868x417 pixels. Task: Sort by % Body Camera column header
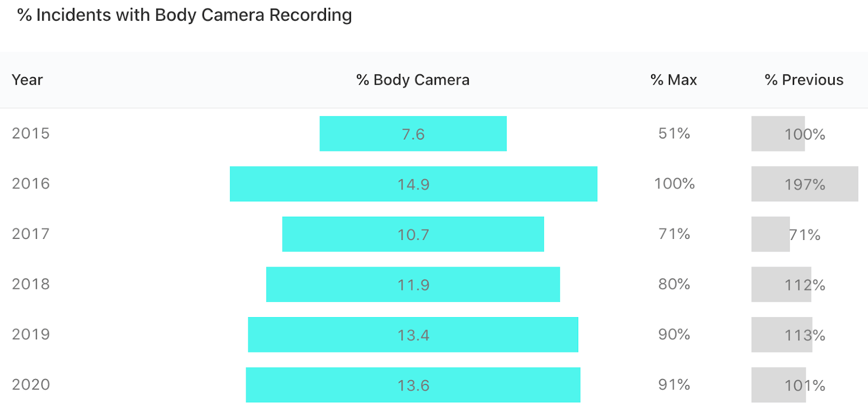(x=412, y=80)
